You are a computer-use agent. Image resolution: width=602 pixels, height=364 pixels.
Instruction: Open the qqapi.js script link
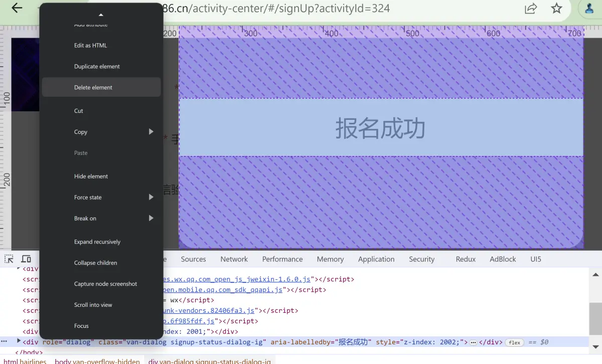click(223, 290)
